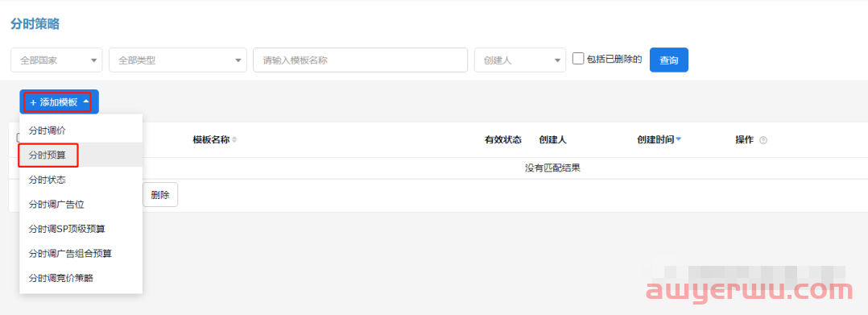Select 分时状态 from the menu
The width and height of the screenshot is (868, 315).
click(81, 180)
